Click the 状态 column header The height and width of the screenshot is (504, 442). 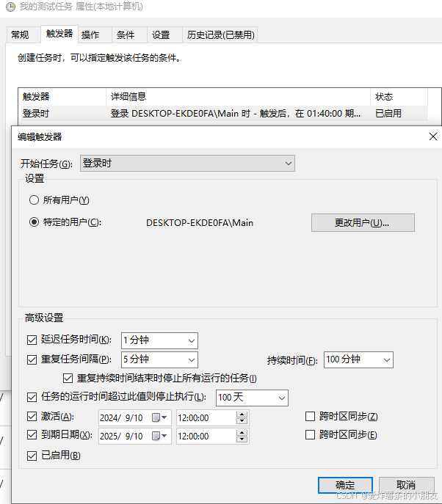(399, 96)
